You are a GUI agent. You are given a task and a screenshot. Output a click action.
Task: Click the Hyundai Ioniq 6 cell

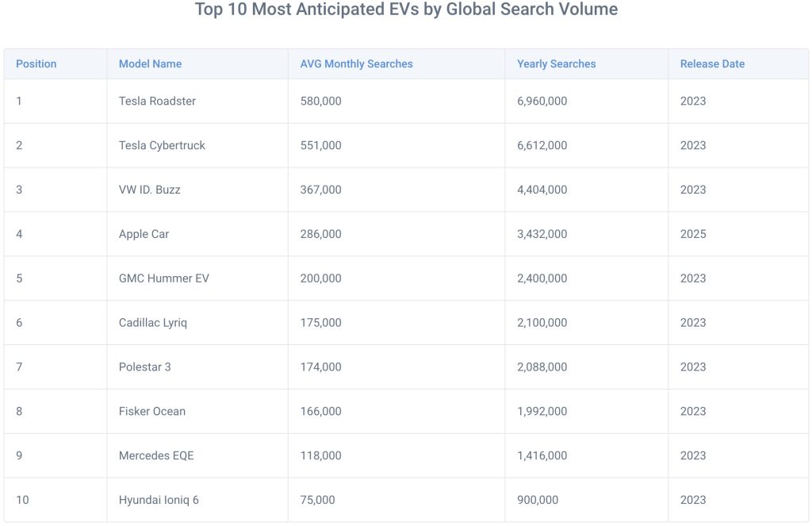pos(163,500)
